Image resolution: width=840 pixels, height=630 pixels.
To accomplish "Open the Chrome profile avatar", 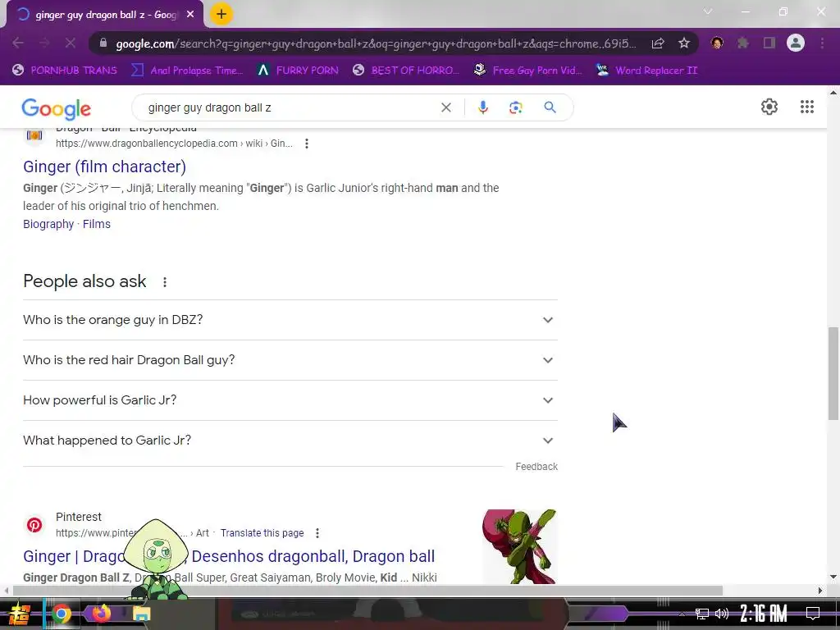I will (796, 43).
